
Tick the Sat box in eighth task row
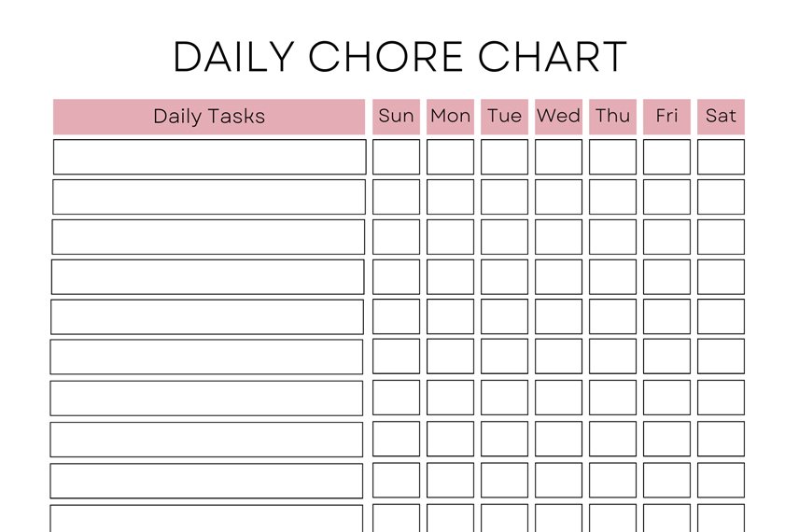tap(721, 439)
